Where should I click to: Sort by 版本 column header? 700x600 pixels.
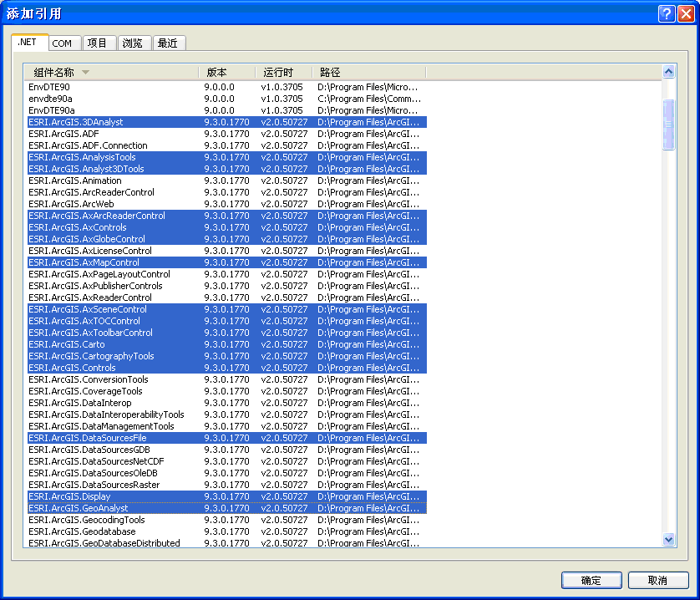point(227,73)
